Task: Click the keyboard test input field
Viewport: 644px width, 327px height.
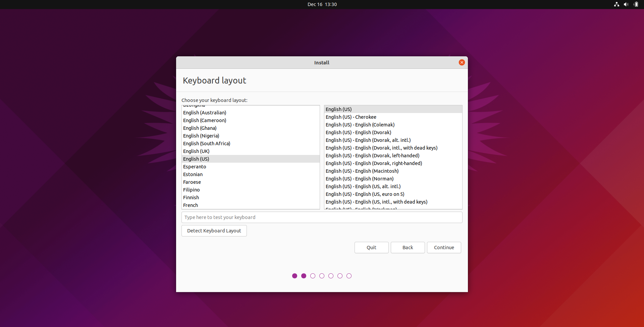Action: click(x=322, y=217)
